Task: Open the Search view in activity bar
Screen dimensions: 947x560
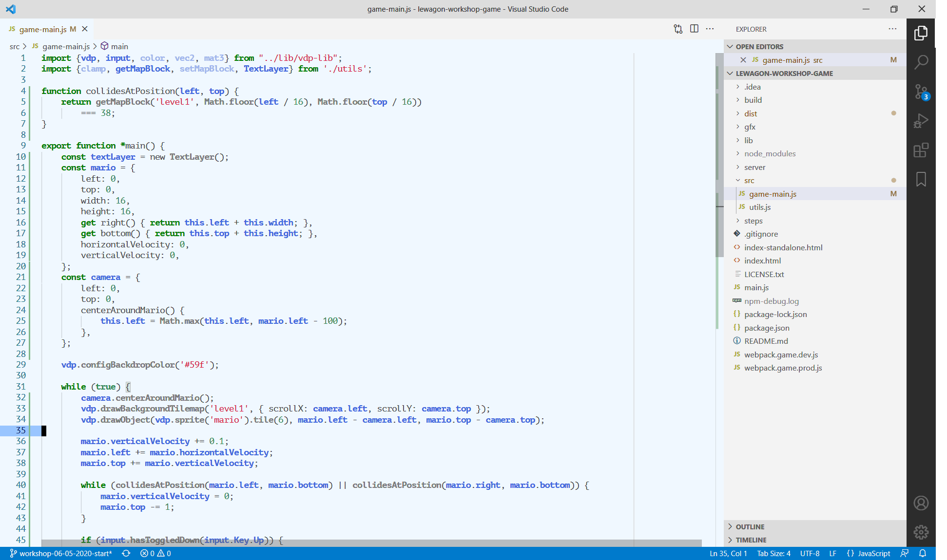Action: (921, 62)
